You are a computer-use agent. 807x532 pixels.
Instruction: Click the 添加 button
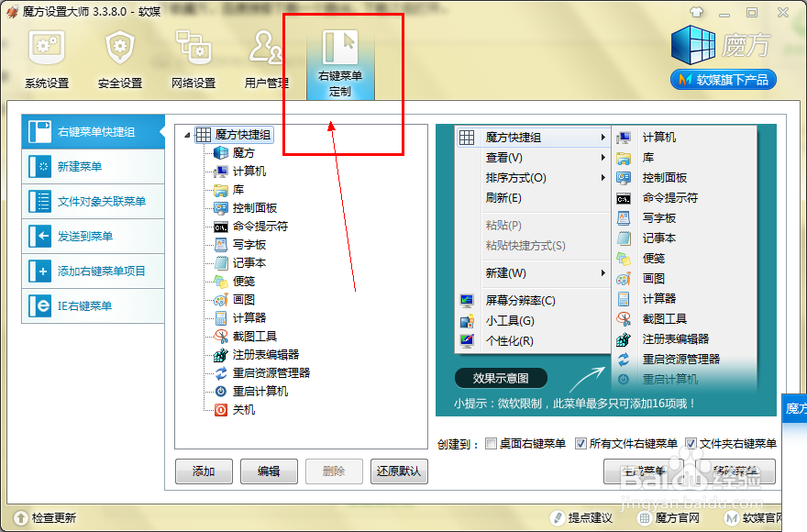tap(204, 471)
